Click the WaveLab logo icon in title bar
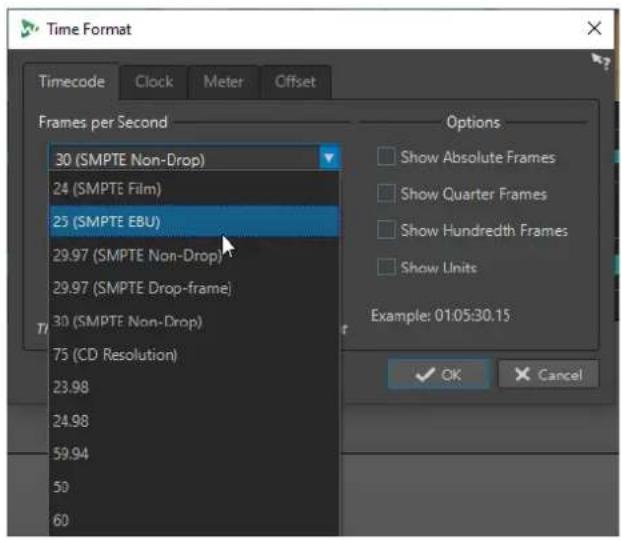This screenshot has height=540, width=621. (x=29, y=29)
